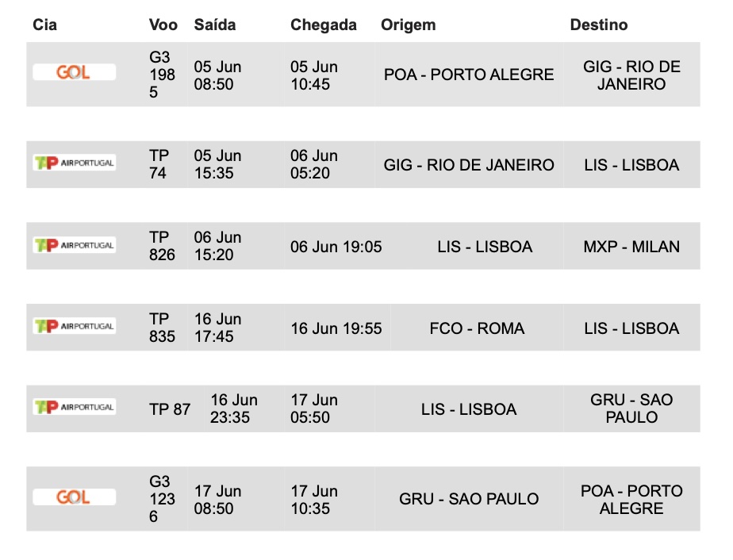Image resolution: width=733 pixels, height=560 pixels.
Task: Select the TAP Air Portugal logo beside TP 826
Action: coord(74,245)
